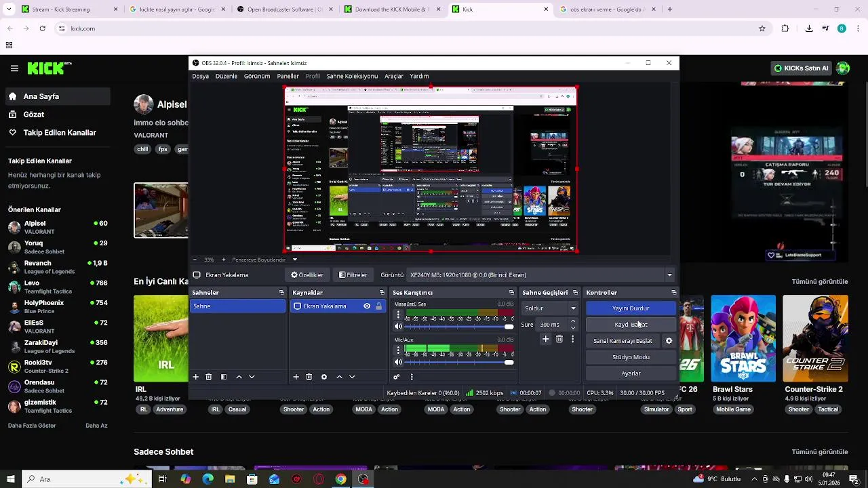Zoom in the OBS preview

coord(224,260)
